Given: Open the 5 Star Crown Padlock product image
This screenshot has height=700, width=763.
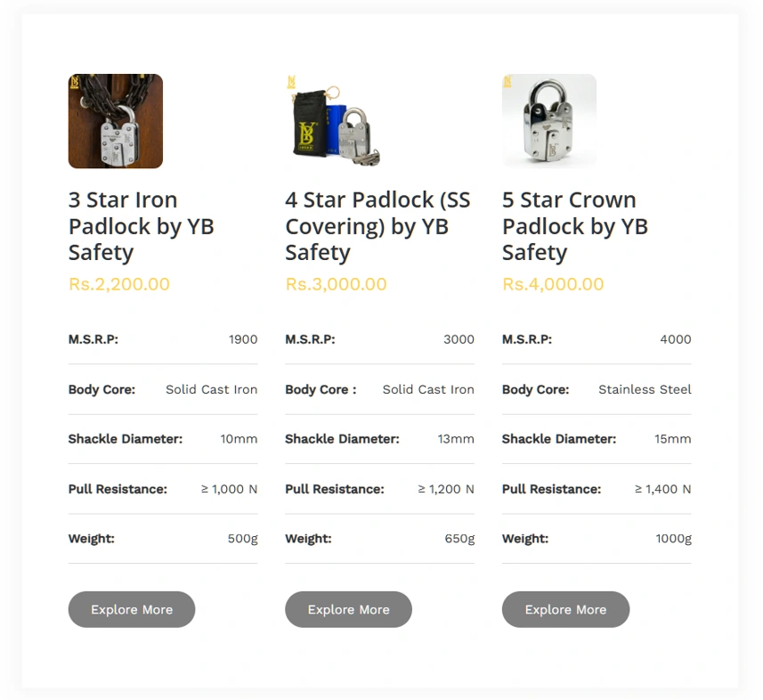Looking at the screenshot, I should pyautogui.click(x=549, y=121).
